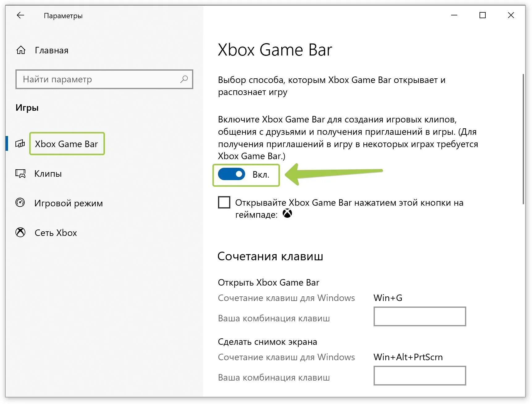This screenshot has height=404, width=532.
Task: Select the Xbox Game Bar sidebar icon
Action: [20, 144]
